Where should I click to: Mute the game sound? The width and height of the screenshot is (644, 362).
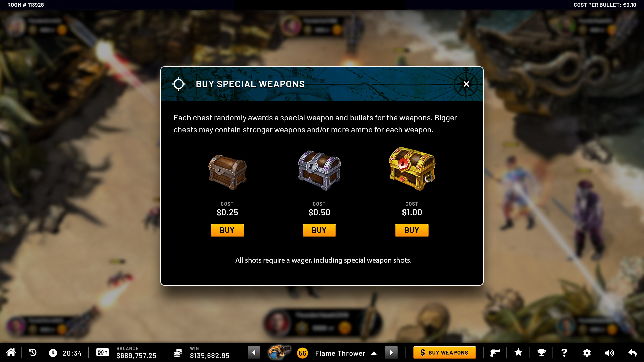click(x=609, y=353)
